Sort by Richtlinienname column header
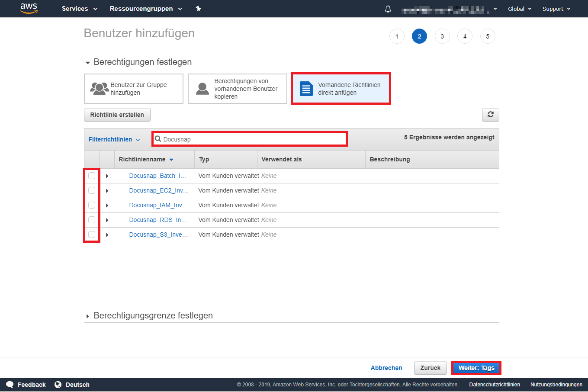588x392 pixels. [146, 159]
